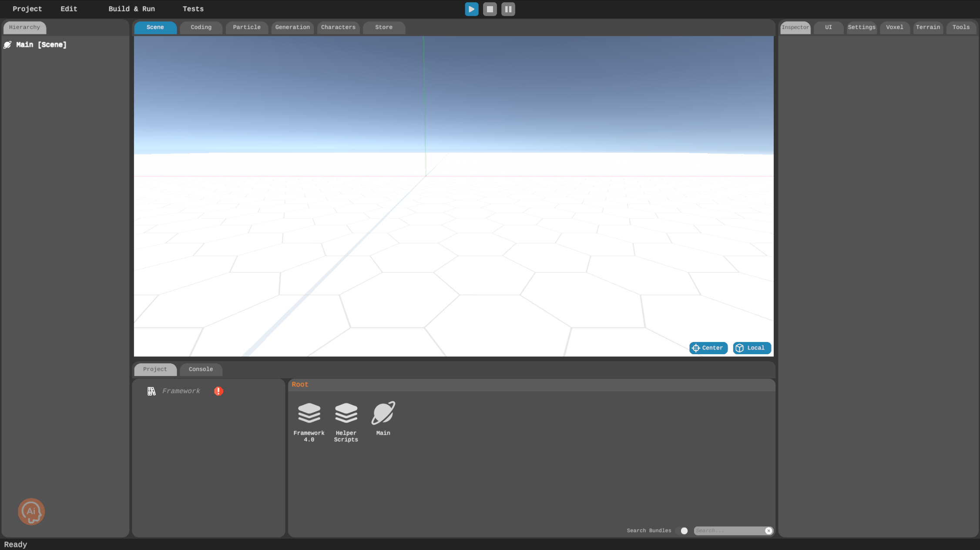Clear the search field with the X
The height and width of the screenshot is (550, 980).
tap(768, 530)
